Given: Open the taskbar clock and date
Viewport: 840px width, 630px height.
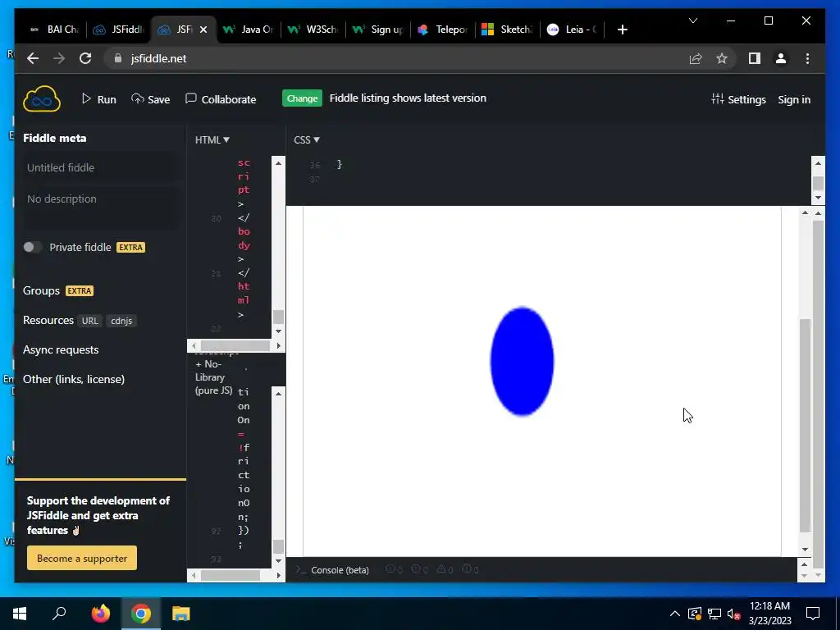Looking at the screenshot, I should coord(769,614).
